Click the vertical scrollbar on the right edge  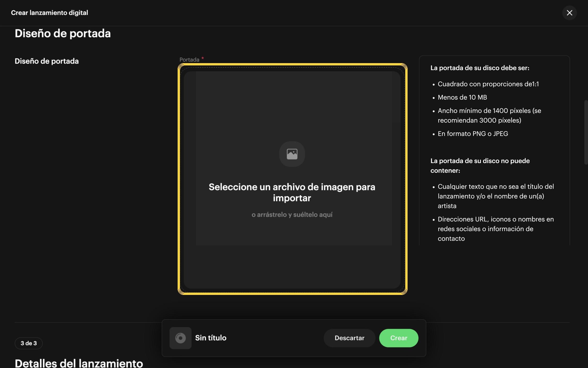586,132
